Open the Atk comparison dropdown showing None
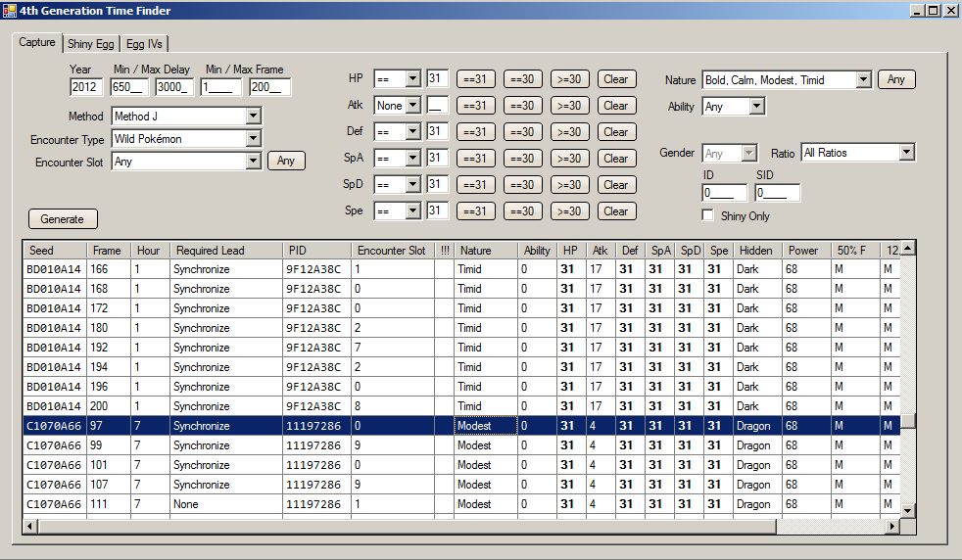The height and width of the screenshot is (560, 962). click(x=412, y=106)
